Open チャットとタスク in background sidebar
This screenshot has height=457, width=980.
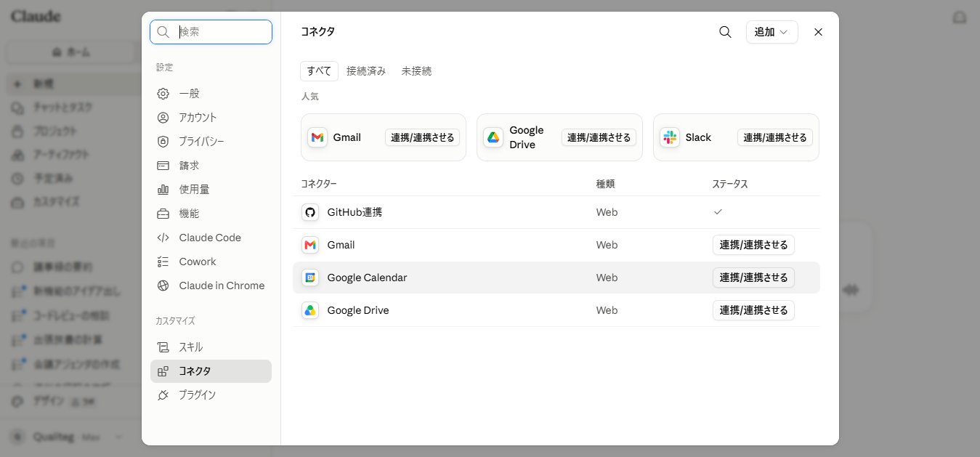coord(63,108)
